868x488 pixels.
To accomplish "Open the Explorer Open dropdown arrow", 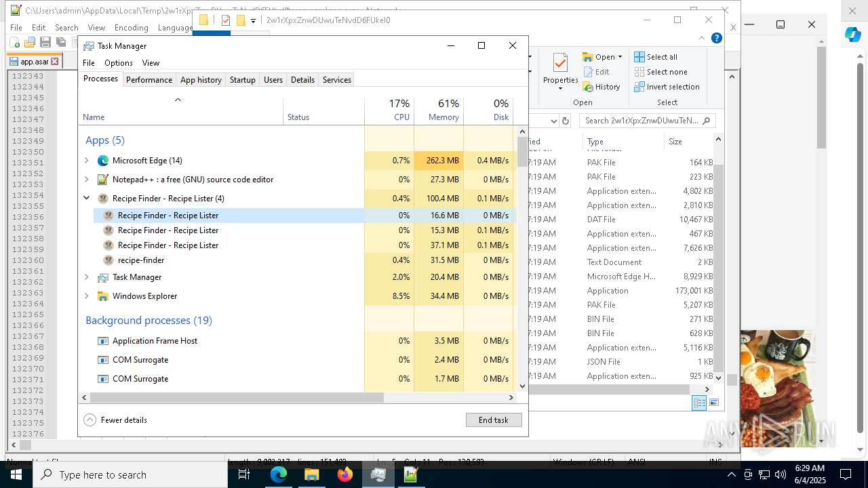I will click(620, 57).
